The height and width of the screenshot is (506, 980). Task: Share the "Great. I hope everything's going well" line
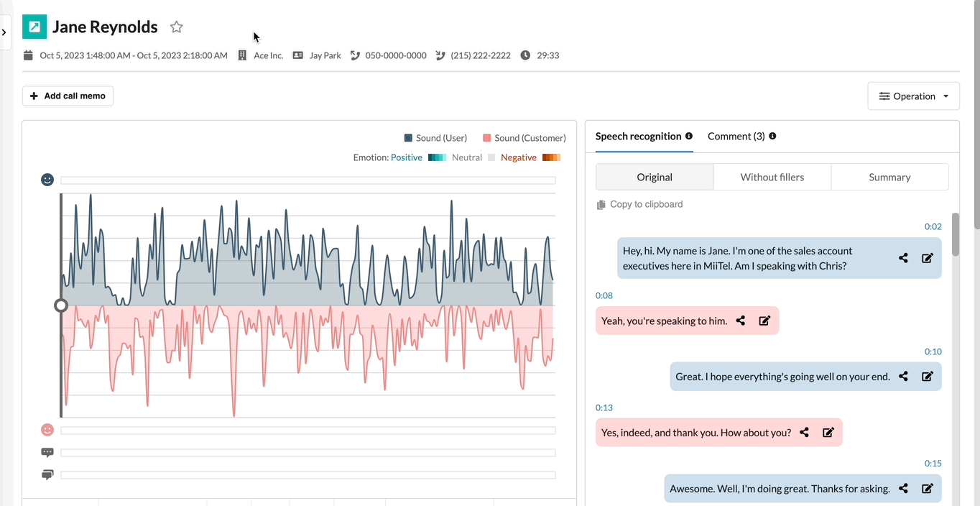pos(903,376)
